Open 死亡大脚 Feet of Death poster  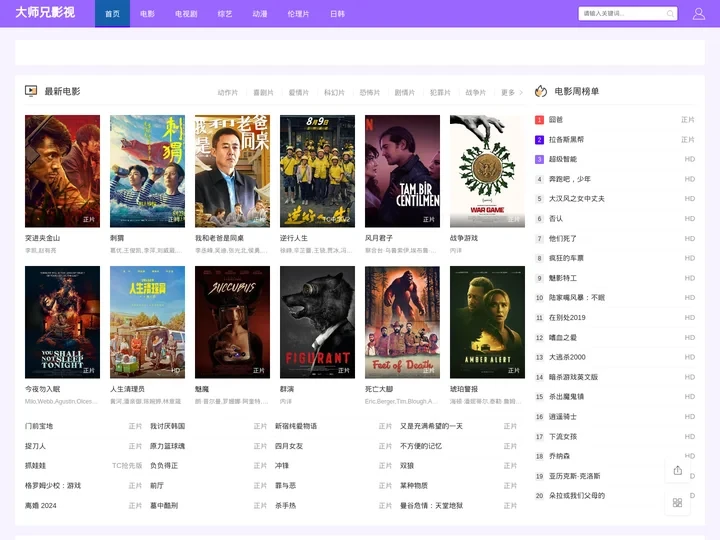tap(402, 322)
